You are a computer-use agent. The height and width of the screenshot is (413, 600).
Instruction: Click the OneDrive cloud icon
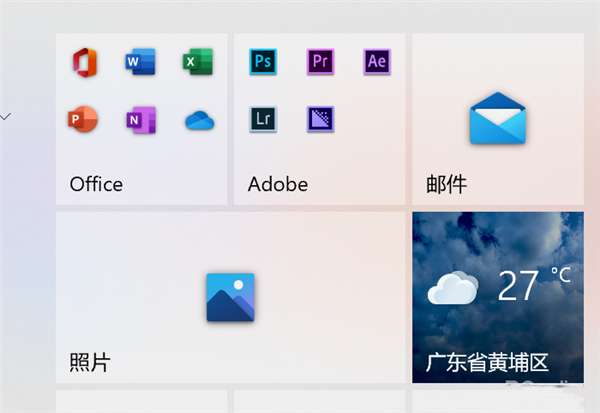199,120
